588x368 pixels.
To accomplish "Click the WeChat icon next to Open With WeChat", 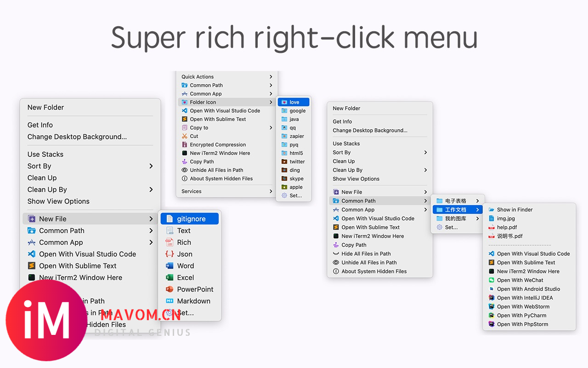I will point(492,280).
